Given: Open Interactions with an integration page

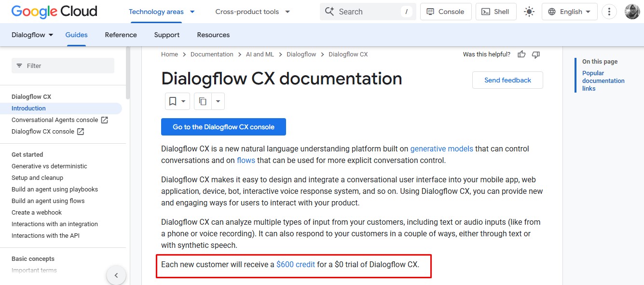Looking at the screenshot, I should pos(55,224).
